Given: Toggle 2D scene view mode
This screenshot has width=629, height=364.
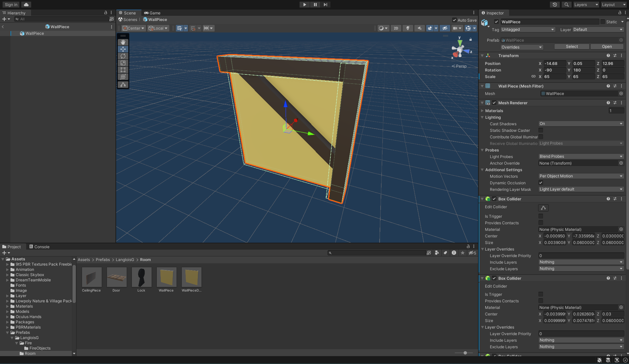Looking at the screenshot, I should pyautogui.click(x=396, y=28).
